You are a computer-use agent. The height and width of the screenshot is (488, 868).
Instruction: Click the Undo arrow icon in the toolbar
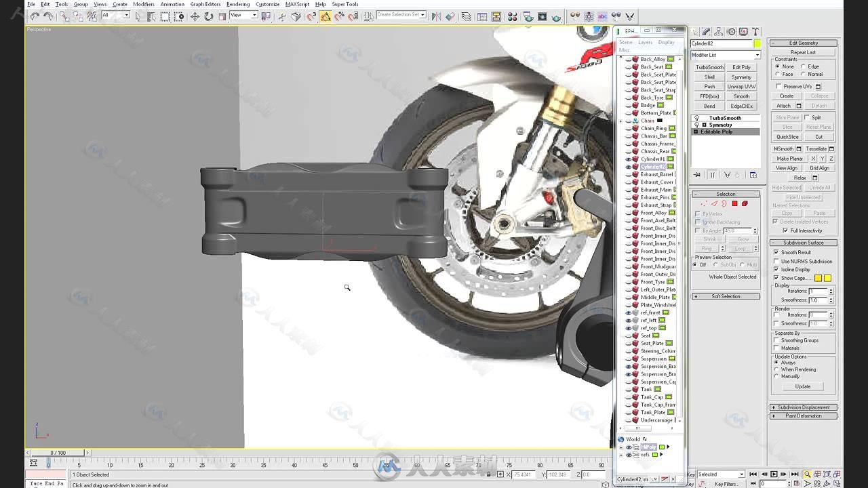tap(34, 16)
